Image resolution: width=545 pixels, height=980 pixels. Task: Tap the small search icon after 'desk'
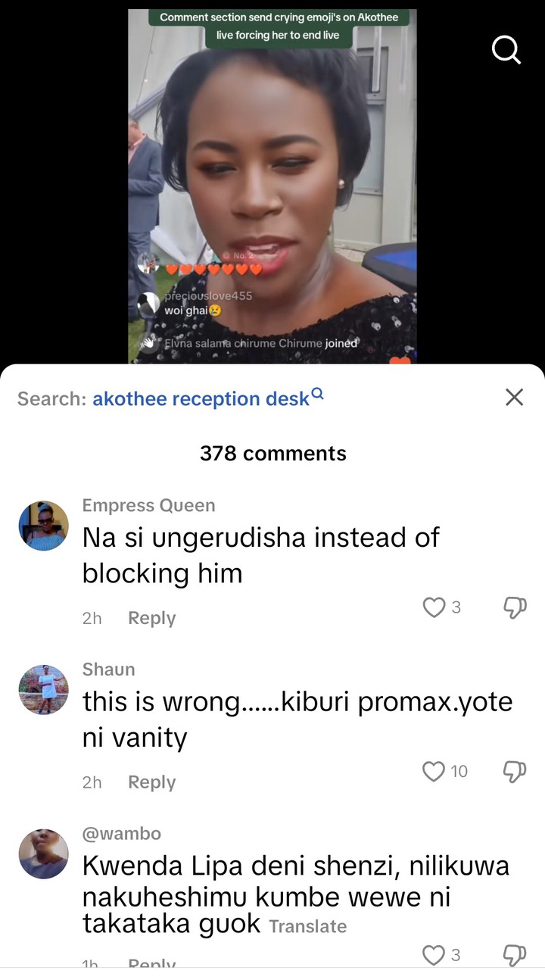coord(318,394)
